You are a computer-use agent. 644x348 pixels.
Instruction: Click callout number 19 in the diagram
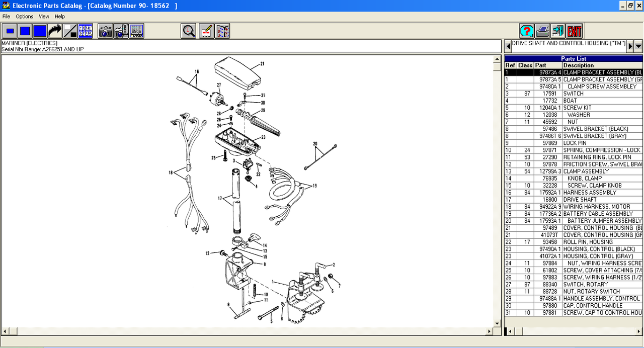pyautogui.click(x=314, y=186)
